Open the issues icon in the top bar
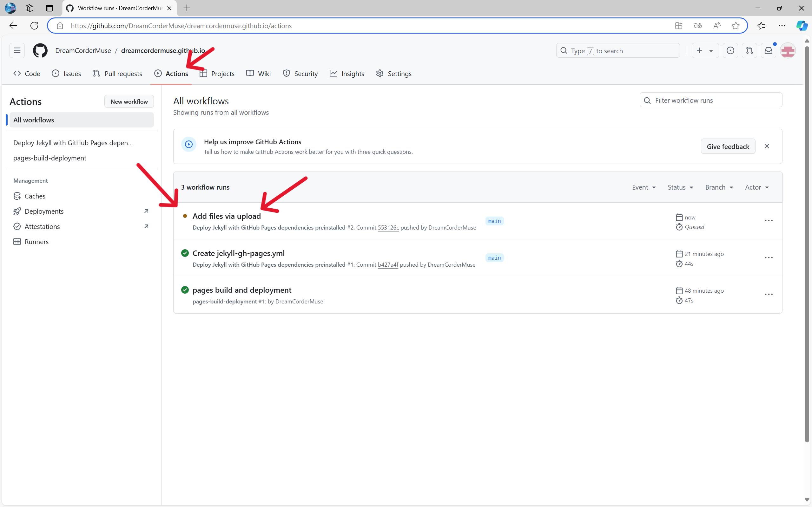This screenshot has height=507, width=812. tap(730, 51)
